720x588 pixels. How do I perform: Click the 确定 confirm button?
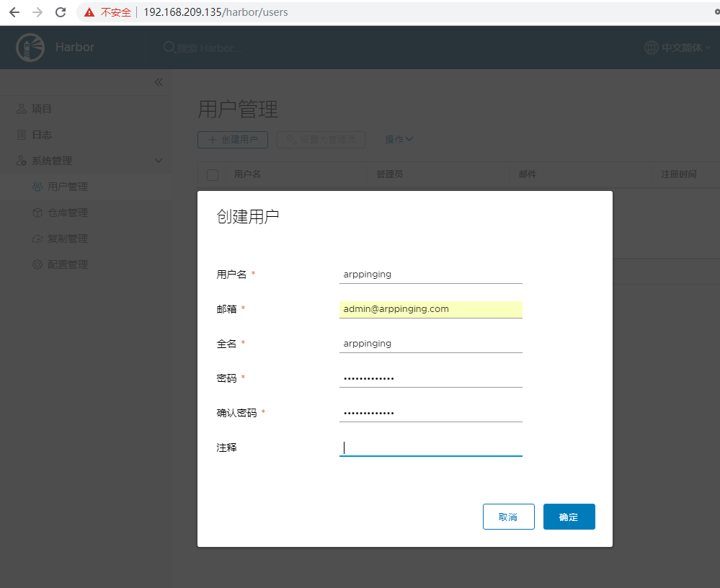(569, 517)
